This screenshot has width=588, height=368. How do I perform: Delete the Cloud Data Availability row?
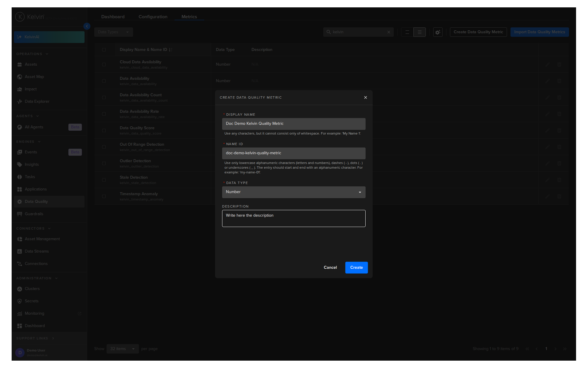point(559,64)
